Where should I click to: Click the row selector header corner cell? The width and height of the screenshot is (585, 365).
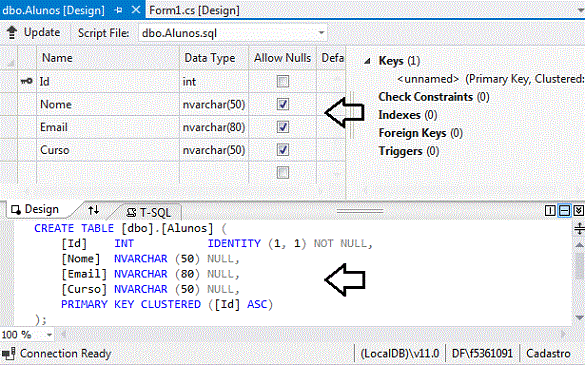point(9,58)
